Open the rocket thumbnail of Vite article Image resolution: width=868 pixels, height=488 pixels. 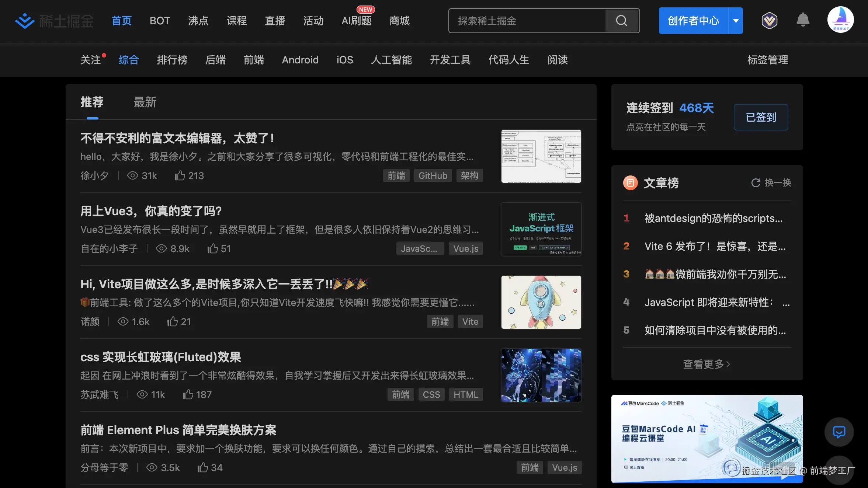click(x=541, y=302)
